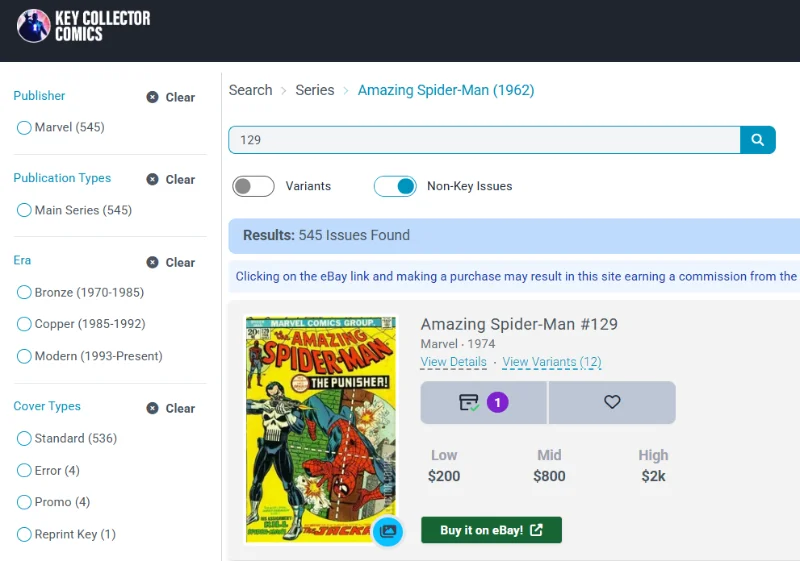Open View Details for issue #129
Screen dimensions: 800x561
click(x=454, y=362)
